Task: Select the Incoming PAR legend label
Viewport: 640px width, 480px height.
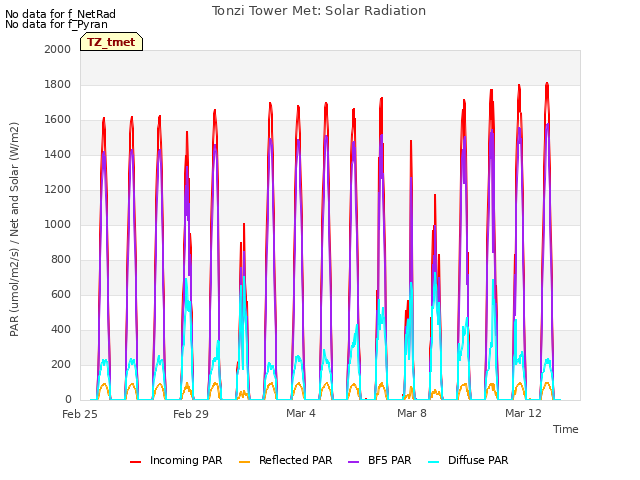Action: click(186, 460)
